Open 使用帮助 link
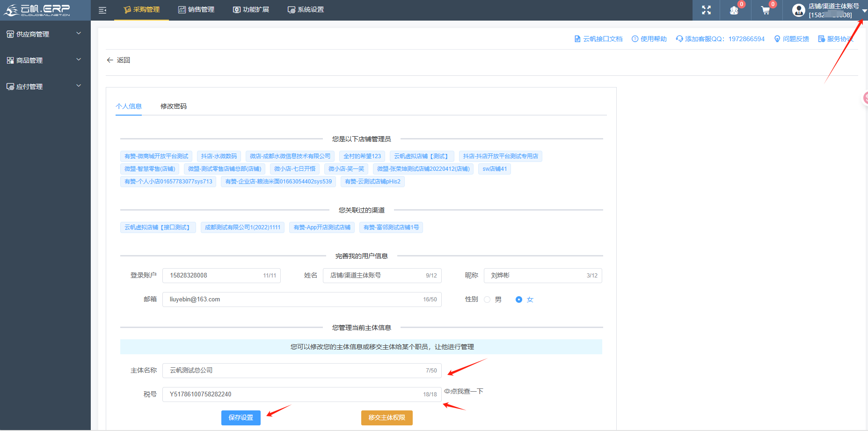The image size is (868, 431). pyautogui.click(x=649, y=39)
